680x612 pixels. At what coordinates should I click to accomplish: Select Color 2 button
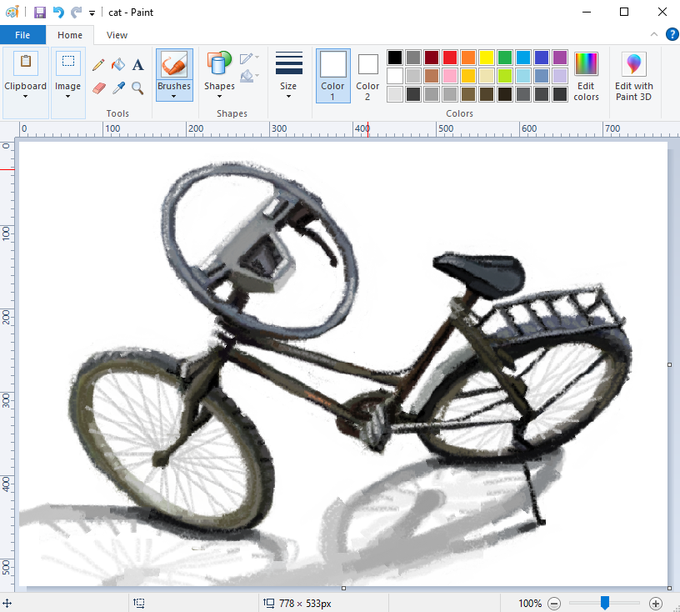point(368,76)
